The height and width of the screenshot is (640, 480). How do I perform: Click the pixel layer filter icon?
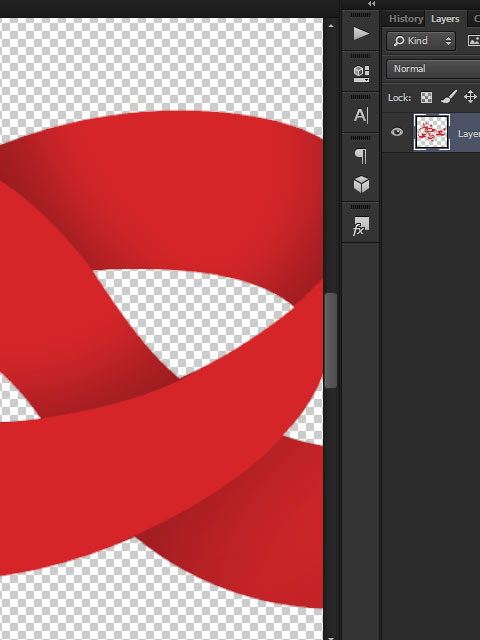473,40
